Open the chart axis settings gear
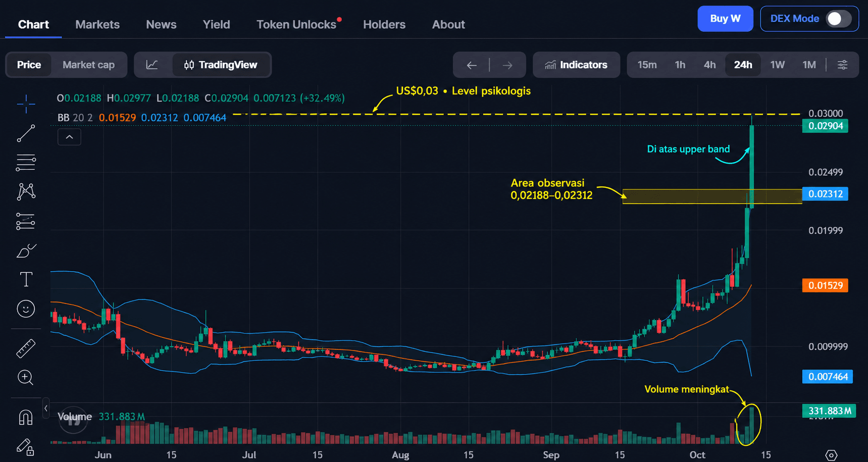868x462 pixels. point(831,455)
